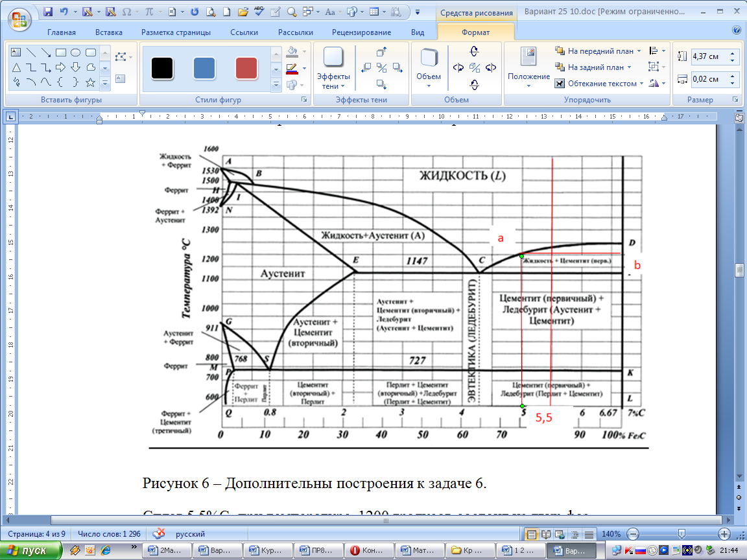Click zoom in plus button
The width and height of the screenshot is (747, 560).
pyautogui.click(x=724, y=534)
